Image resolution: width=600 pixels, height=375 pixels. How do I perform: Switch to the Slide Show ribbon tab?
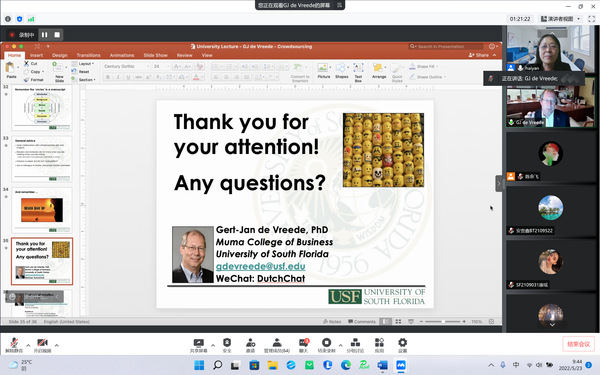pyautogui.click(x=155, y=55)
